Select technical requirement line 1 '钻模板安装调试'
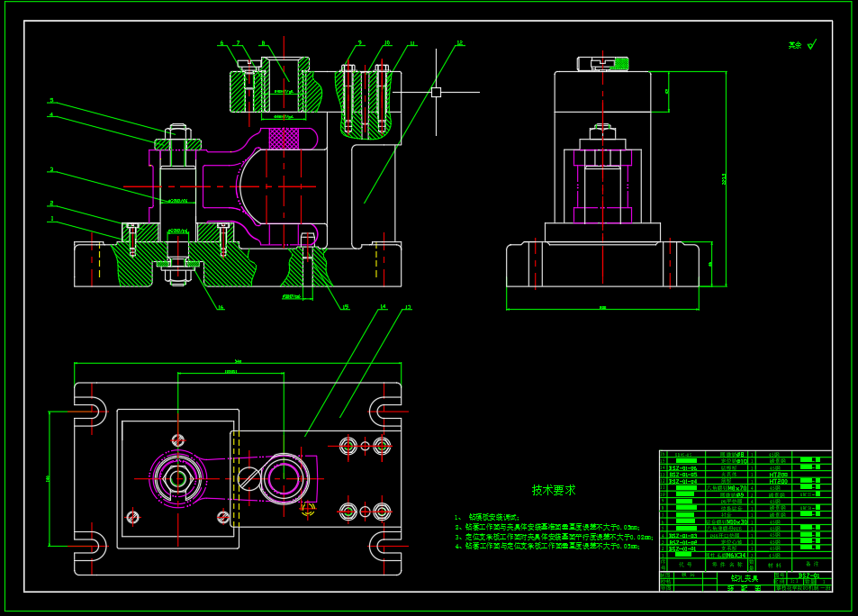The height and width of the screenshot is (616, 858). tap(494, 517)
